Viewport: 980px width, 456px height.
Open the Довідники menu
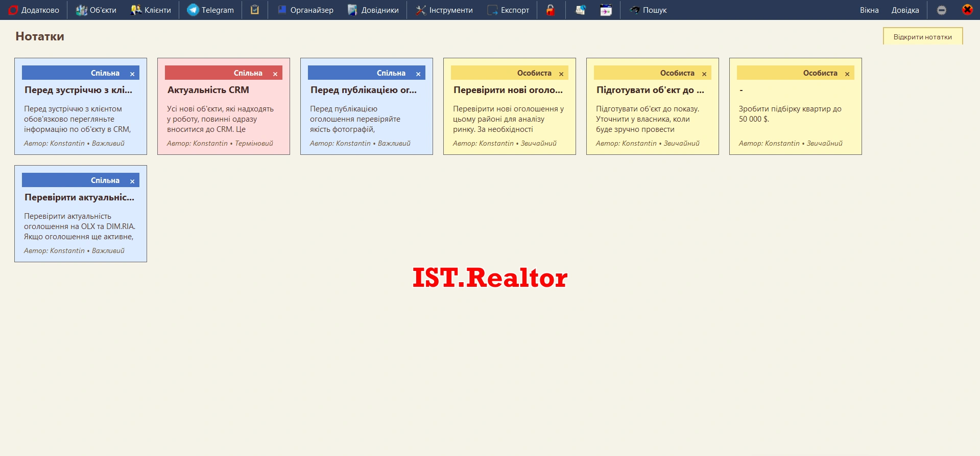click(x=373, y=10)
